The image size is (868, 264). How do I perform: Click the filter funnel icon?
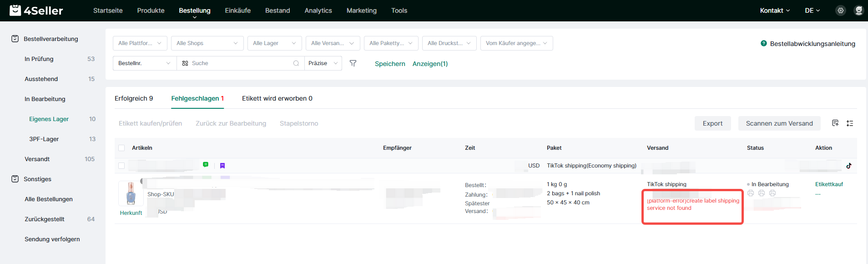coord(353,63)
